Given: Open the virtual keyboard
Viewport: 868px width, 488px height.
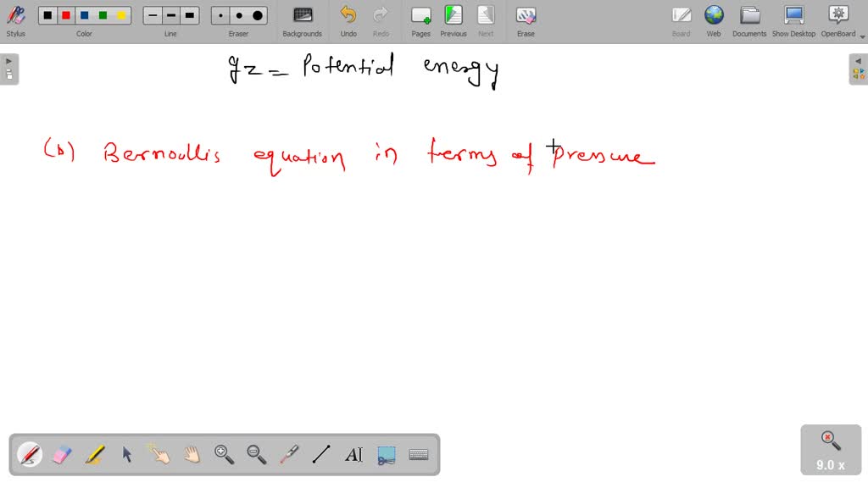Looking at the screenshot, I should [x=418, y=455].
